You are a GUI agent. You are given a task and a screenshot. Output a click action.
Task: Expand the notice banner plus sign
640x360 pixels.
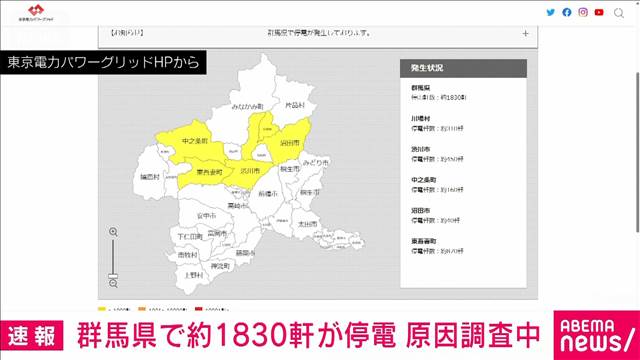525,33
